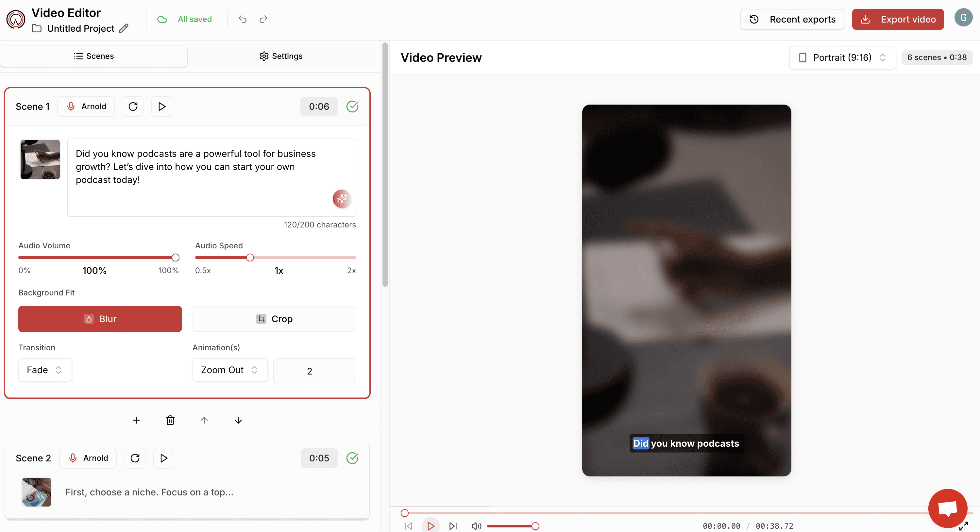This screenshot has height=532, width=980.
Task: Click the undo arrow
Action: (242, 19)
